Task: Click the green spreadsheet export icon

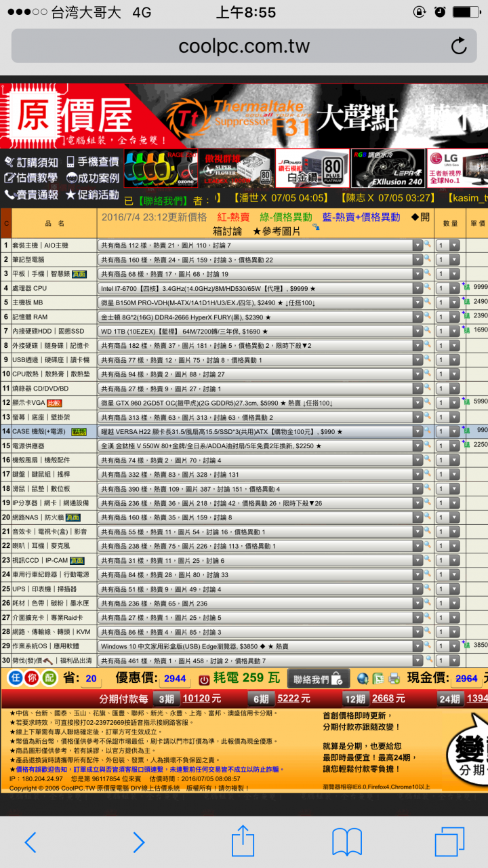Action: pos(378,679)
